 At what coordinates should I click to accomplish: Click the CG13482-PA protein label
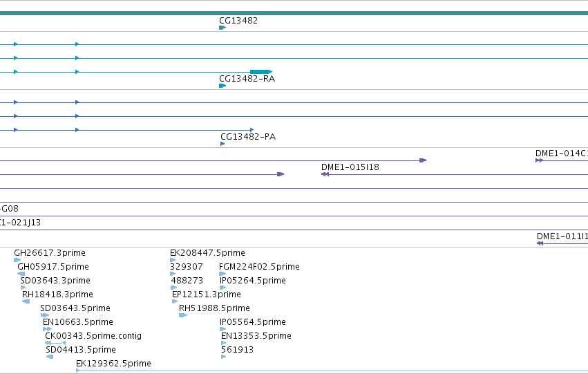(248, 137)
